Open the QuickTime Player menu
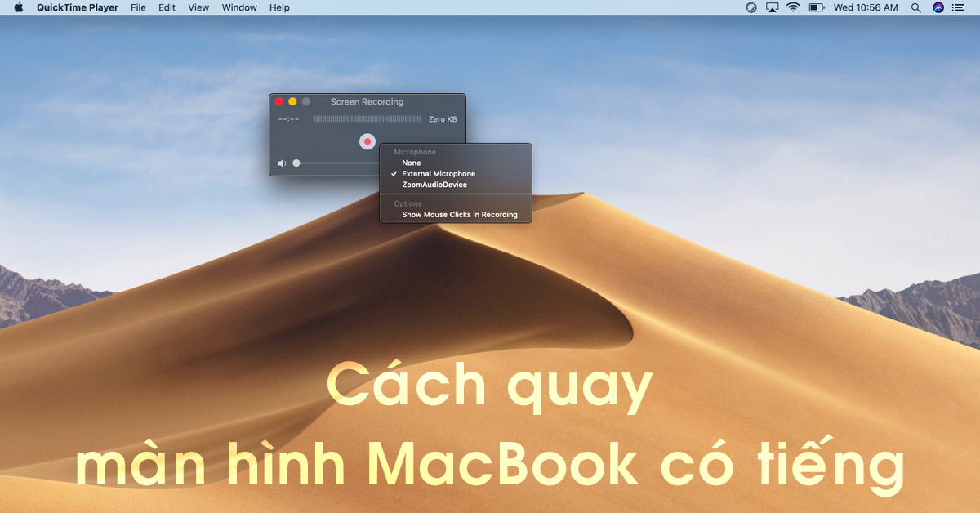980x513 pixels. pyautogui.click(x=78, y=7)
